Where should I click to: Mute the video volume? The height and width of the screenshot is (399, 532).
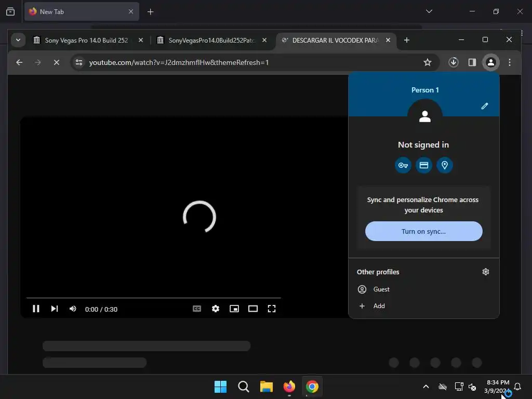[73, 309]
